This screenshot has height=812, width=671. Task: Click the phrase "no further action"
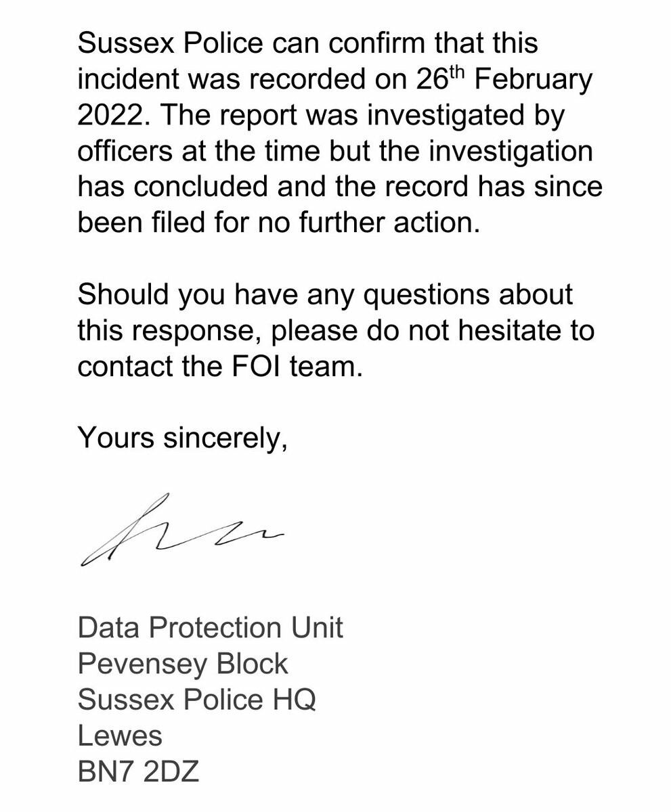[x=368, y=223]
